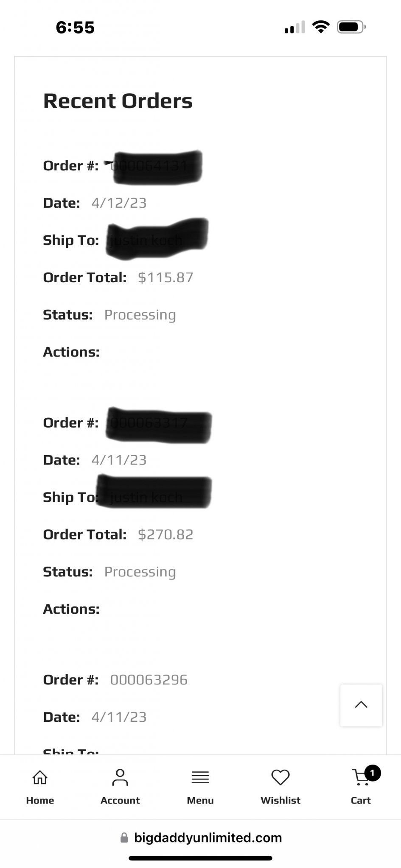Tap the 4/12/23 order date
This screenshot has width=401, height=868.
(x=119, y=203)
